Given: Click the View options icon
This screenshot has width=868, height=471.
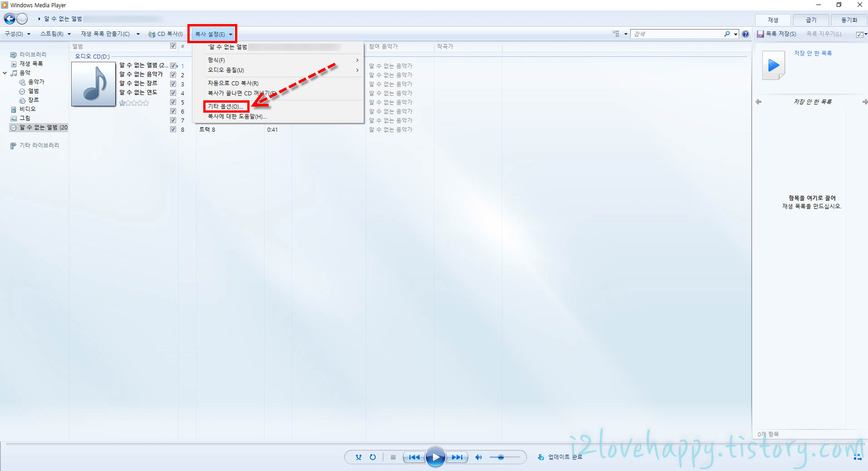Looking at the screenshot, I should point(616,34).
